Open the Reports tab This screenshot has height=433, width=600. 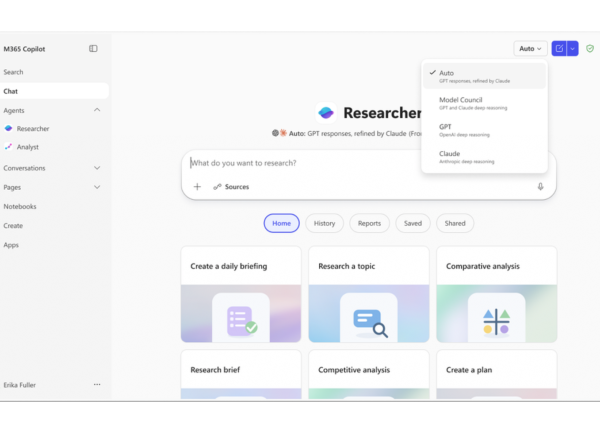[369, 223]
